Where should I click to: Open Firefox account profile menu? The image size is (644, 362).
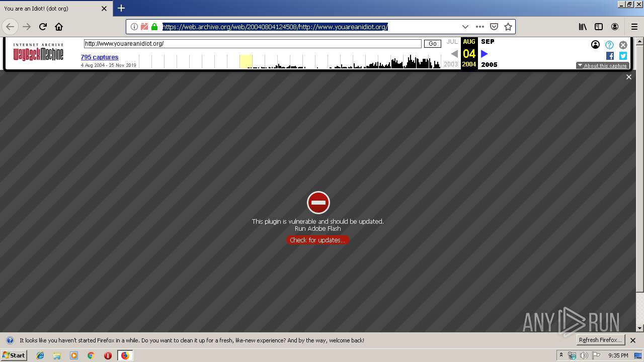point(615,27)
